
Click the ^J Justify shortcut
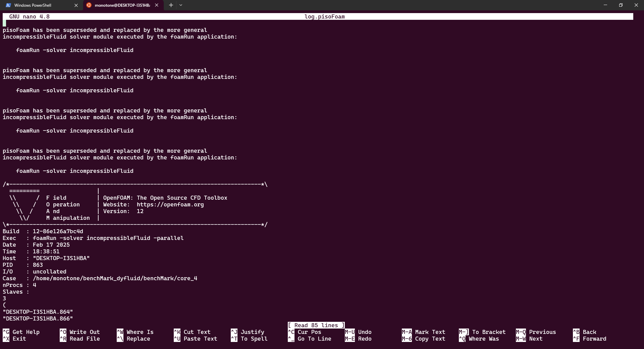tap(248, 332)
